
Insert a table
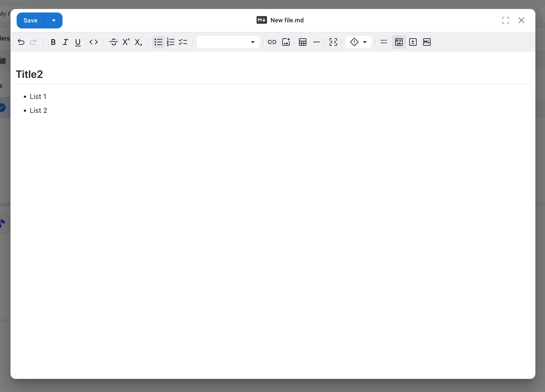pyautogui.click(x=302, y=42)
